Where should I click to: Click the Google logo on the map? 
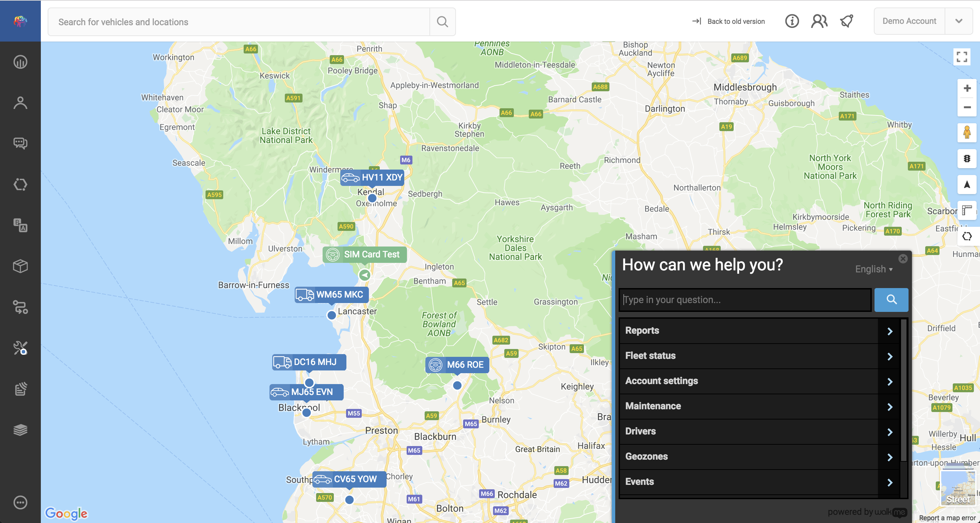[66, 513]
